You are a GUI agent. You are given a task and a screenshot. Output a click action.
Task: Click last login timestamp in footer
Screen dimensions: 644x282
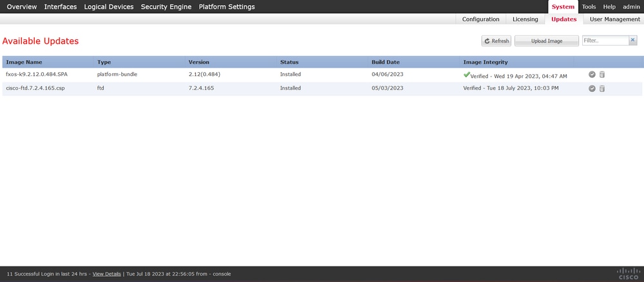(x=179, y=274)
